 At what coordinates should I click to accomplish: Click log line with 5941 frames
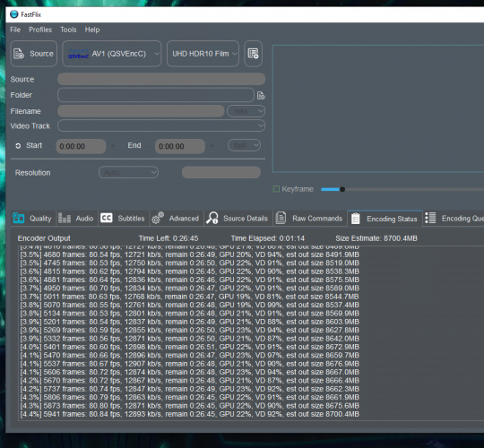[189, 414]
